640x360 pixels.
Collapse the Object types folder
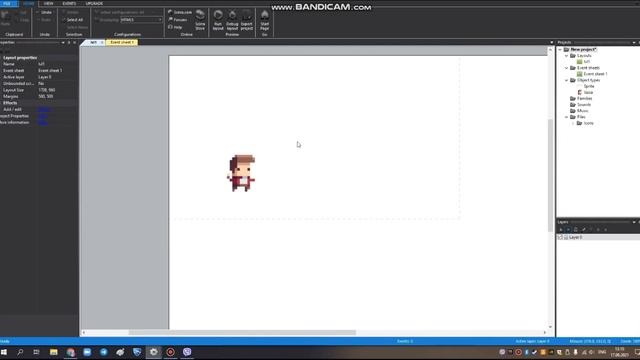[567, 80]
